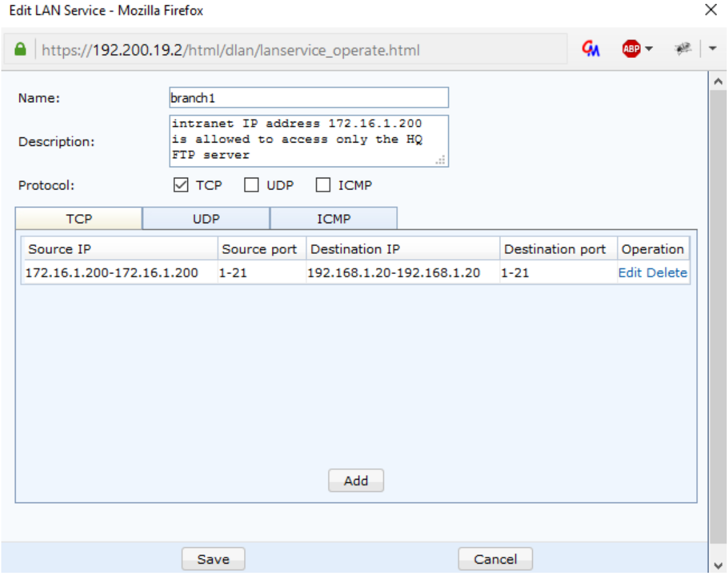Click the Operation column header
This screenshot has height=576, width=728.
pos(653,249)
